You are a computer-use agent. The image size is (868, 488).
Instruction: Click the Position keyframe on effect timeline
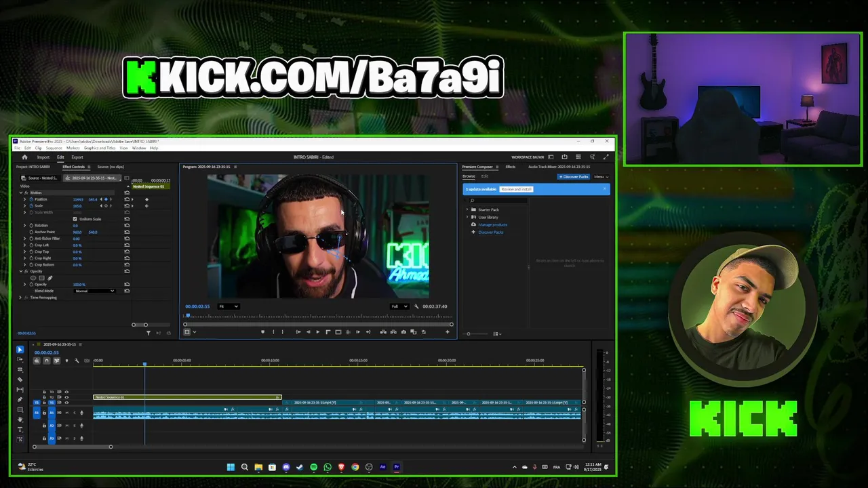146,199
